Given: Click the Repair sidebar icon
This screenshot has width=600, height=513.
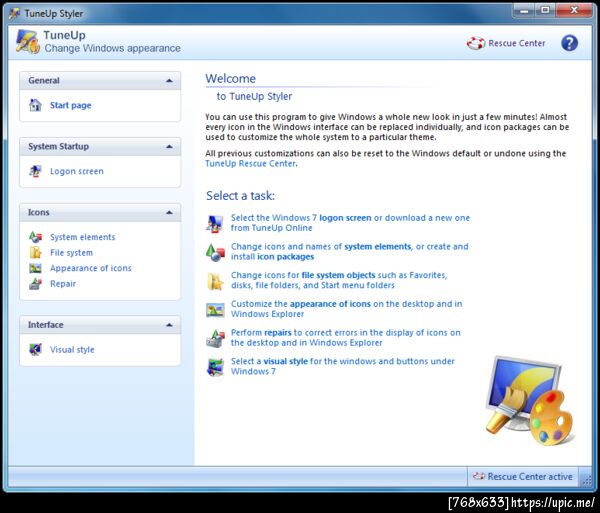Looking at the screenshot, I should [35, 283].
